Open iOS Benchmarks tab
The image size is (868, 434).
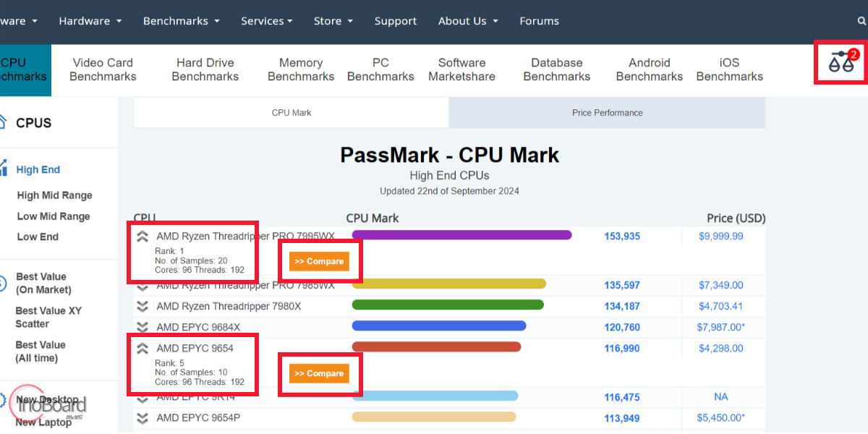[730, 69]
